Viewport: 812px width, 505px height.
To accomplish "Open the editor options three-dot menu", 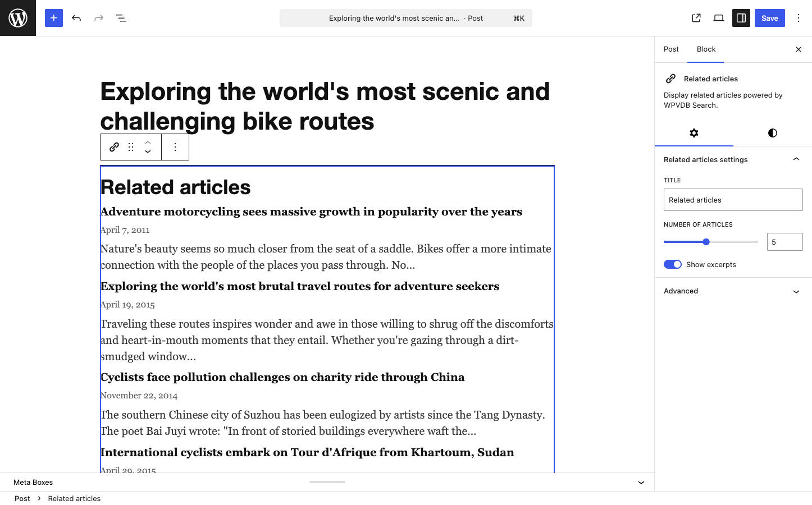I will point(799,18).
